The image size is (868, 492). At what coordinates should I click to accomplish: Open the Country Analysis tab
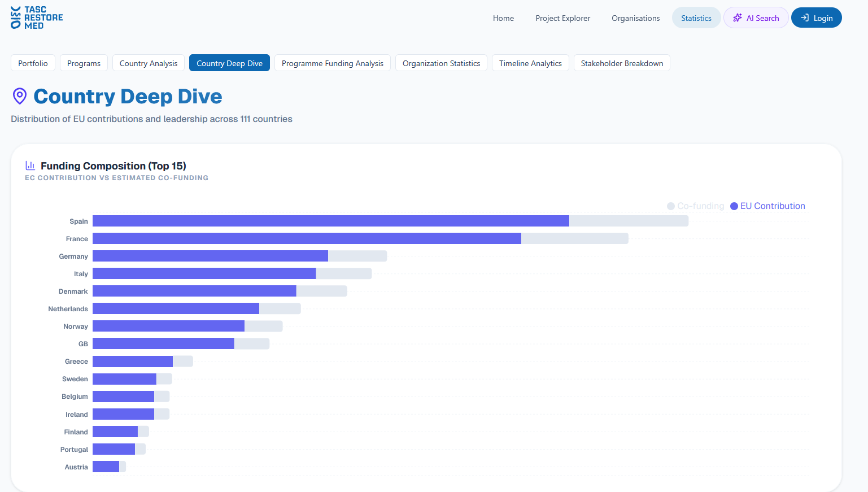click(x=149, y=63)
